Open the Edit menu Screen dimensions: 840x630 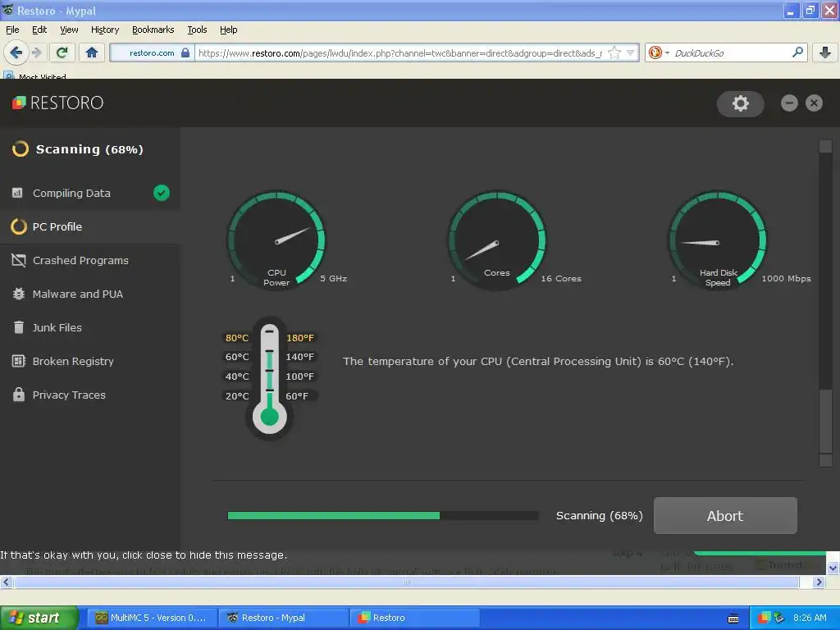pos(39,30)
